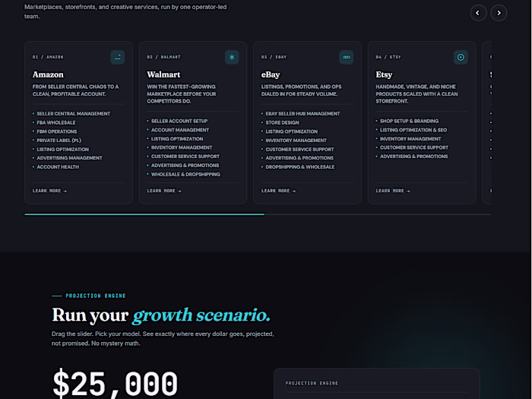Click 'Advertising & Promotions' in Walmart card
Viewport: 532px width, 399px height.
point(185,166)
